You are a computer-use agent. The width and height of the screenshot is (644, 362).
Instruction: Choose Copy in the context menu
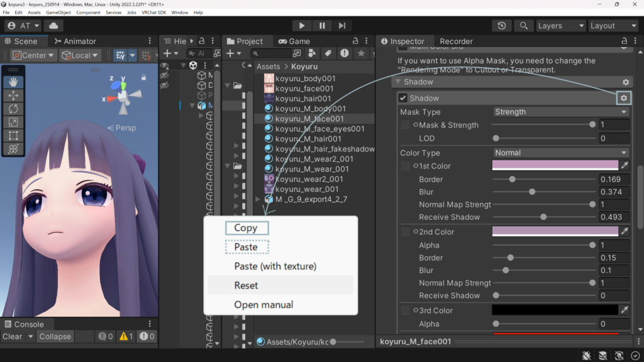(x=247, y=228)
